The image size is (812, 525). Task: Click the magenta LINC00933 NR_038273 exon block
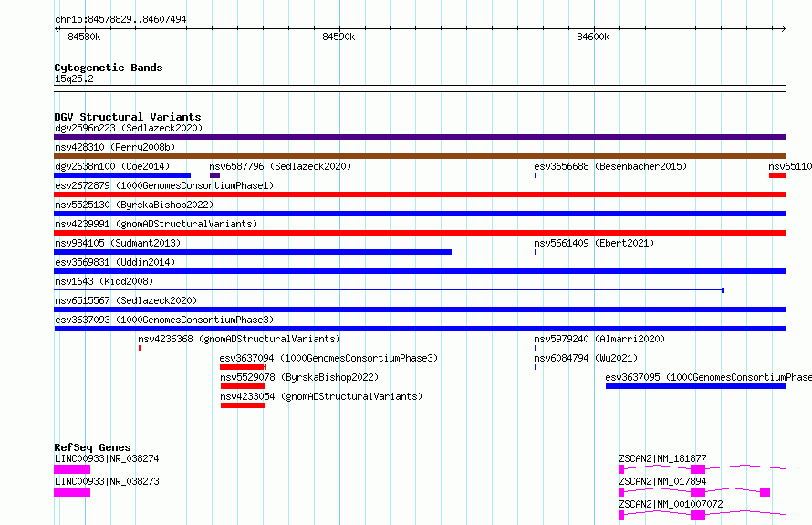(72, 492)
